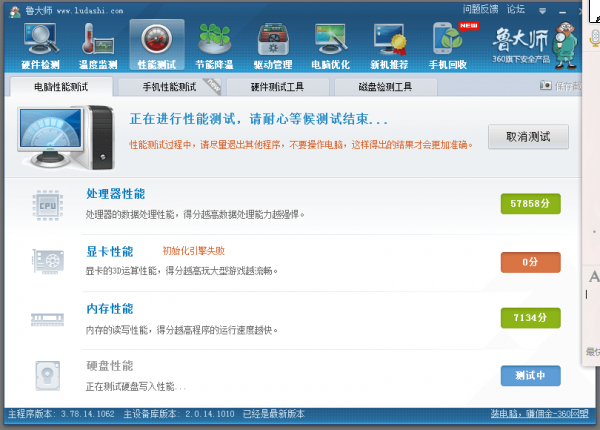Open the 装电脑 360 bottom link
This screenshot has height=430, width=600.
coord(540,414)
